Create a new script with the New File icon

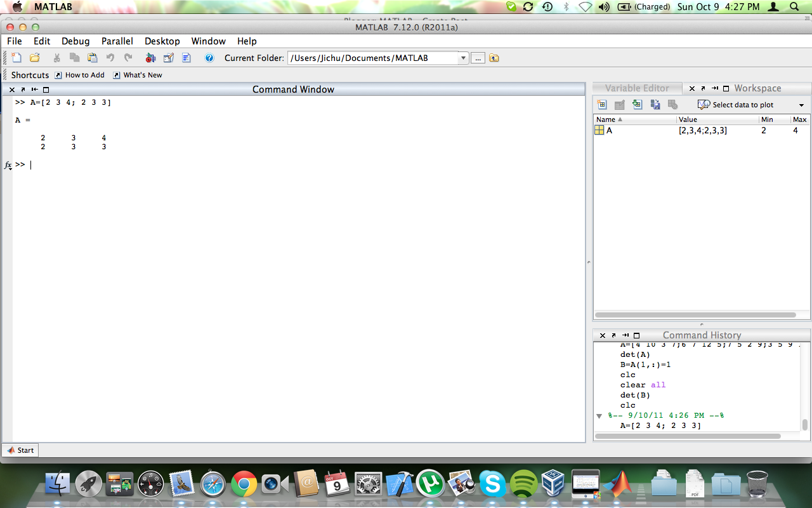(17, 58)
